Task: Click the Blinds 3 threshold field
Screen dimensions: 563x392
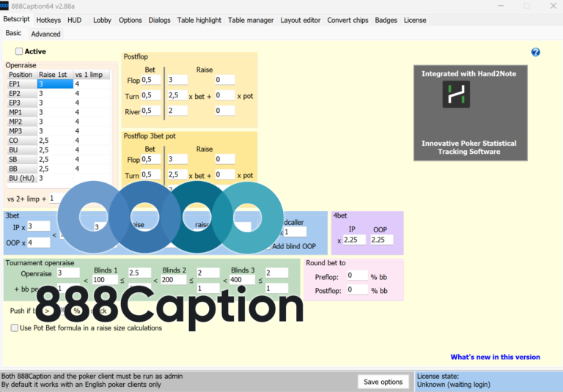Action: tap(242, 280)
